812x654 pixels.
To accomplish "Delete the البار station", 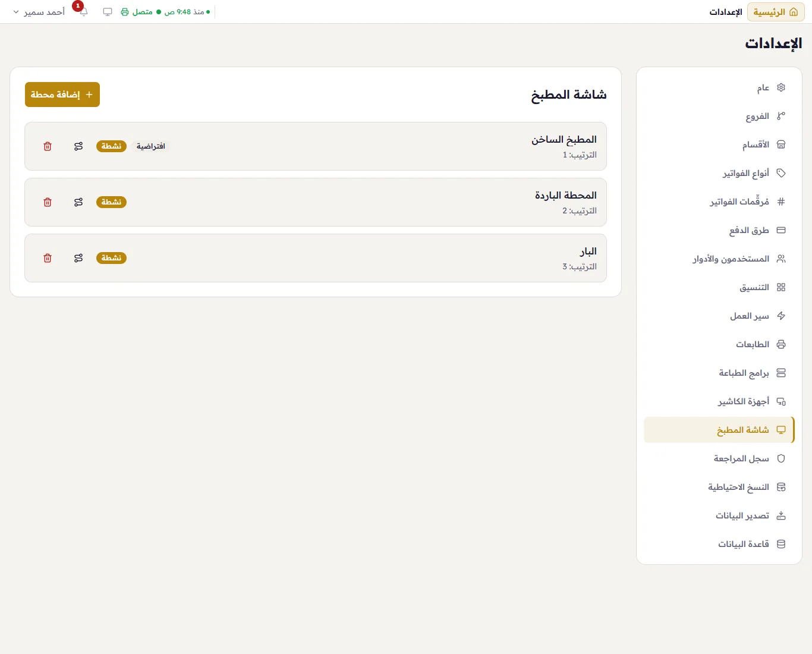I will point(48,258).
